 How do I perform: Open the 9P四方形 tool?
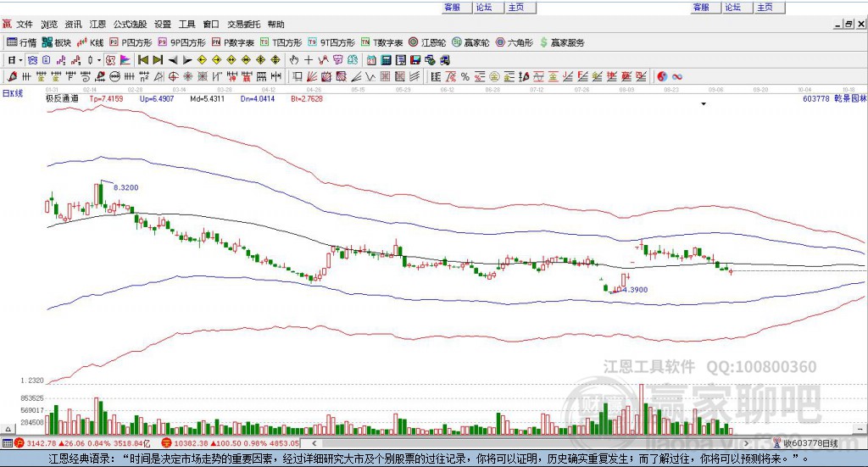181,42
